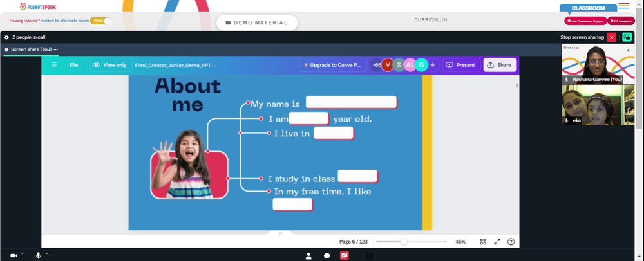Click the S collaborator avatar
Screen dimensions: 644x261
[399, 65]
